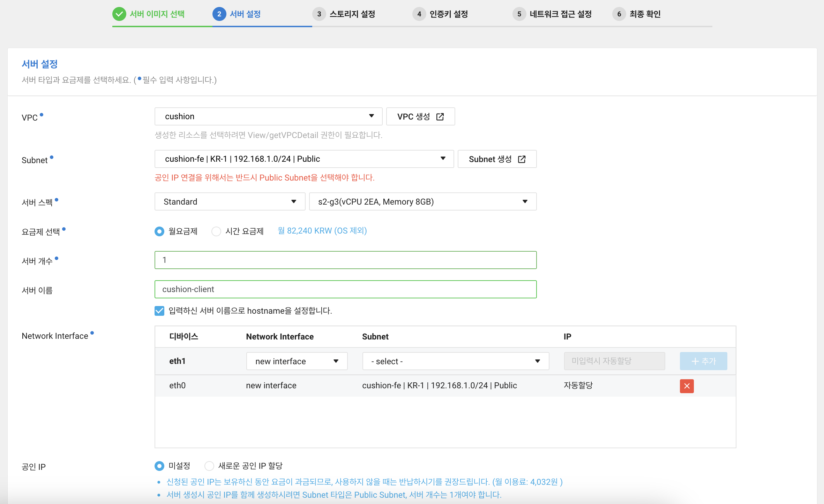
Task: Select the 시간 요금제 radio button
Action: [216, 231]
